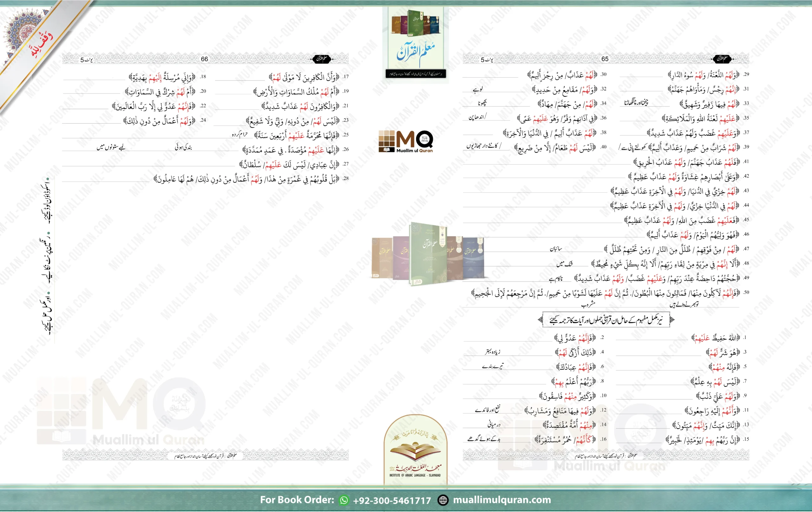
Task: Click page number 66 in header
Action: (x=204, y=59)
